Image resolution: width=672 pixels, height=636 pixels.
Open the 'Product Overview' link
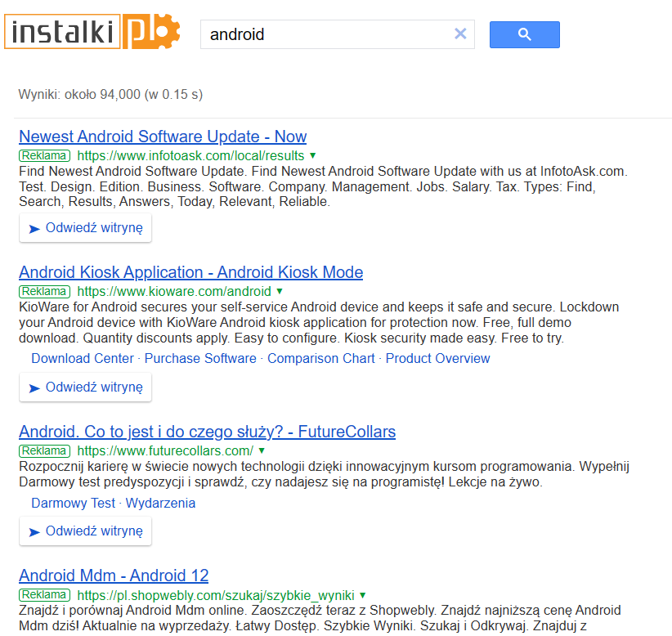pos(437,358)
